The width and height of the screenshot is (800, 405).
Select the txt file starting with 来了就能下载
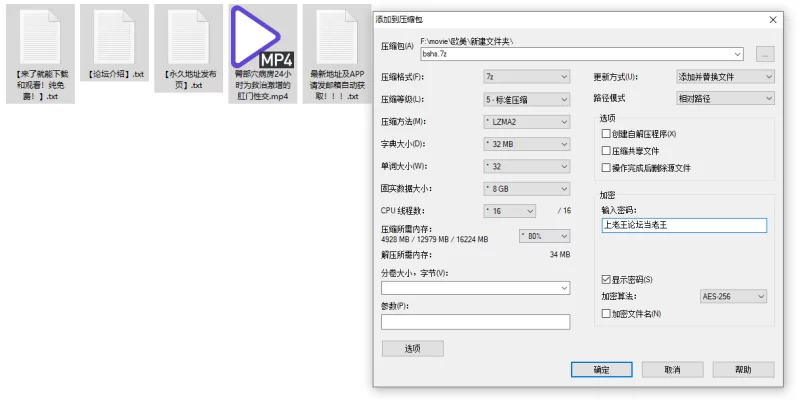(40, 54)
